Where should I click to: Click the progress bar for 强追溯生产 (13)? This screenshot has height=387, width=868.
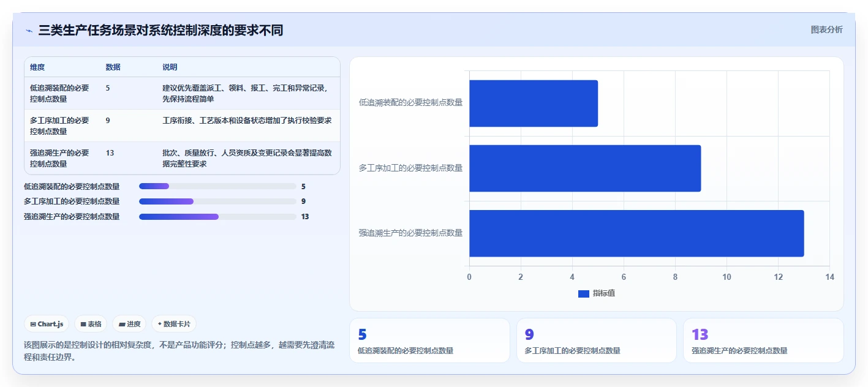click(217, 217)
